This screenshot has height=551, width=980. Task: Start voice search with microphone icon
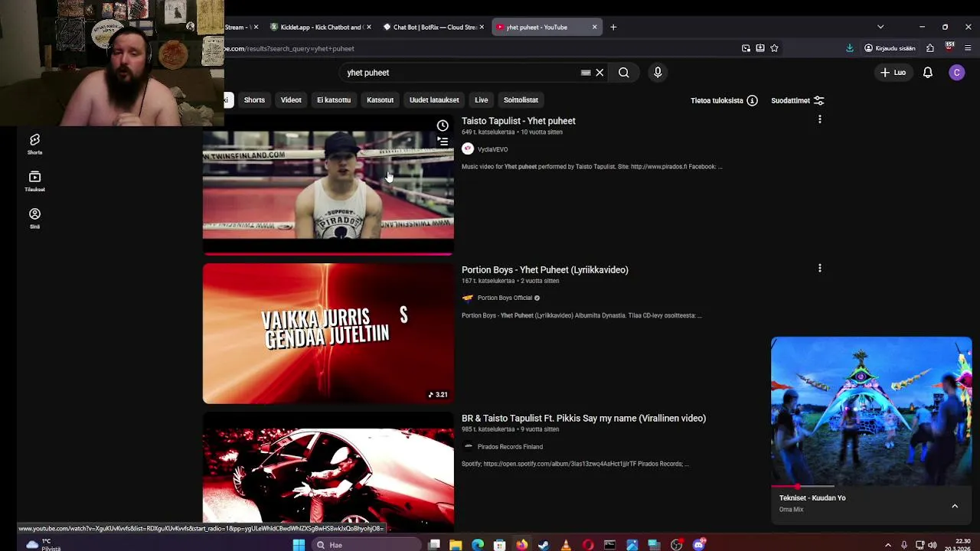coord(658,73)
